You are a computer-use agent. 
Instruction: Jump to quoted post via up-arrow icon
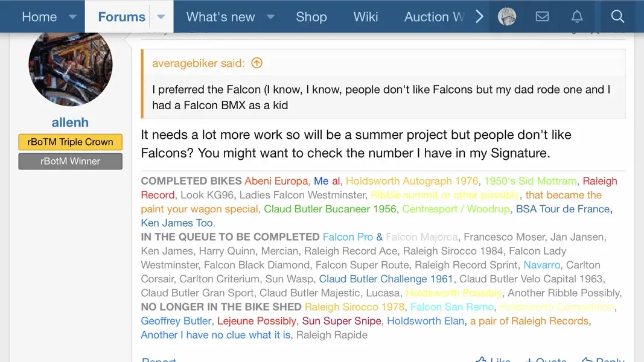coord(257,63)
